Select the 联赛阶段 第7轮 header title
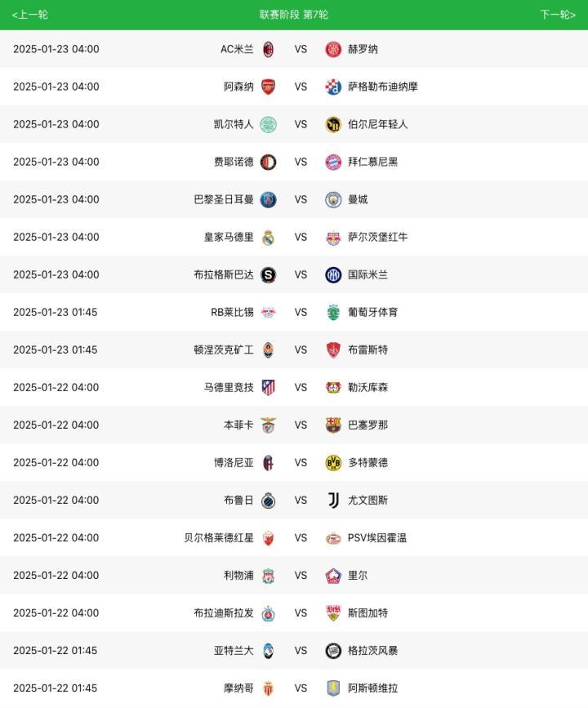 (x=294, y=15)
